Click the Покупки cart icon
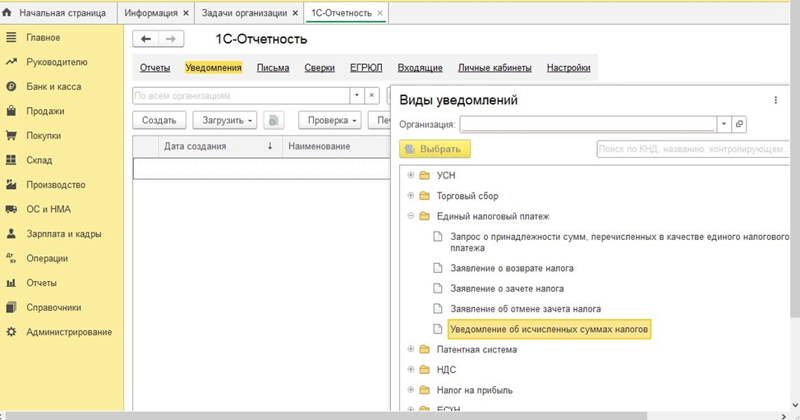The height and width of the screenshot is (420, 800). coord(11,135)
